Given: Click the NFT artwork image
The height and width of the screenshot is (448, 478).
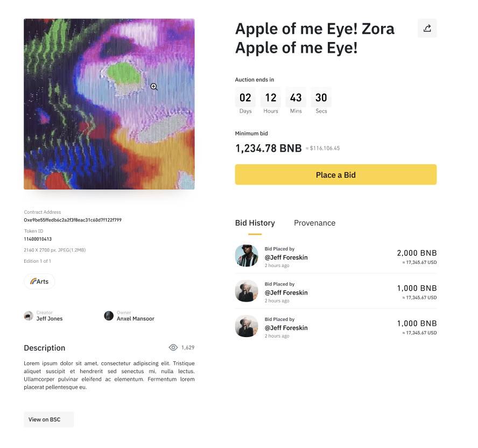Looking at the screenshot, I should [x=109, y=104].
